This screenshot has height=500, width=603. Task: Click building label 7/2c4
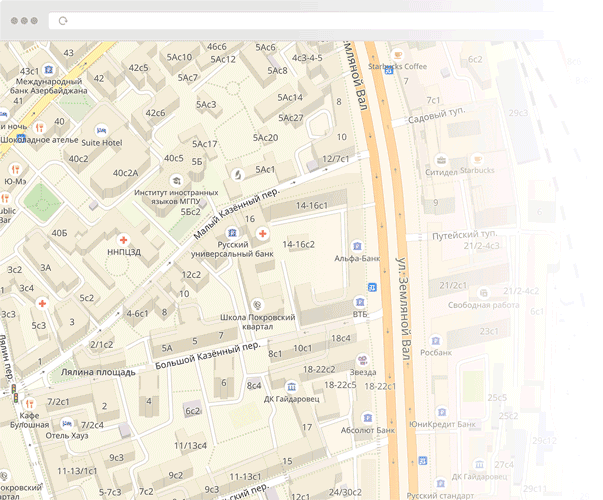pos(92,425)
